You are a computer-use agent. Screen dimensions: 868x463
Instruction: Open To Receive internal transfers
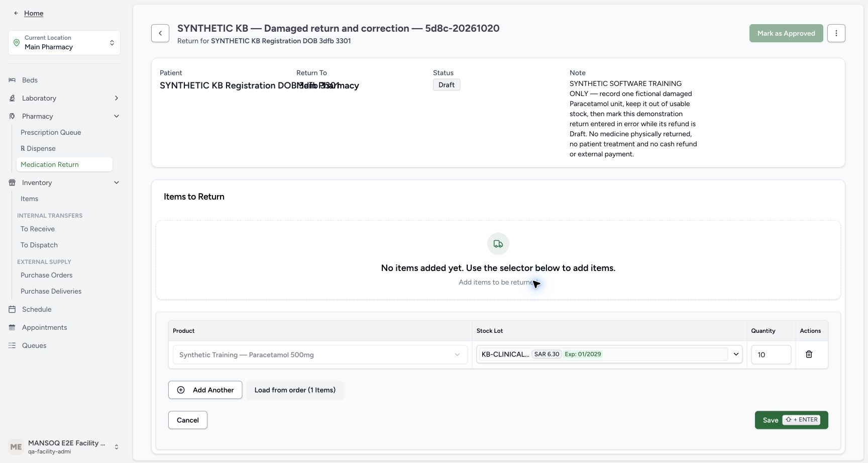point(38,229)
